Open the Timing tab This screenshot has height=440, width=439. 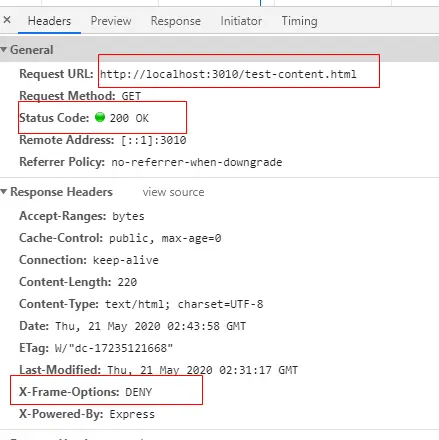(x=299, y=21)
